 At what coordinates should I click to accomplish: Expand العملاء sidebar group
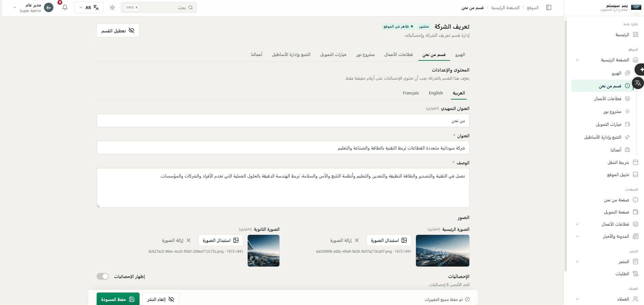[577, 299]
